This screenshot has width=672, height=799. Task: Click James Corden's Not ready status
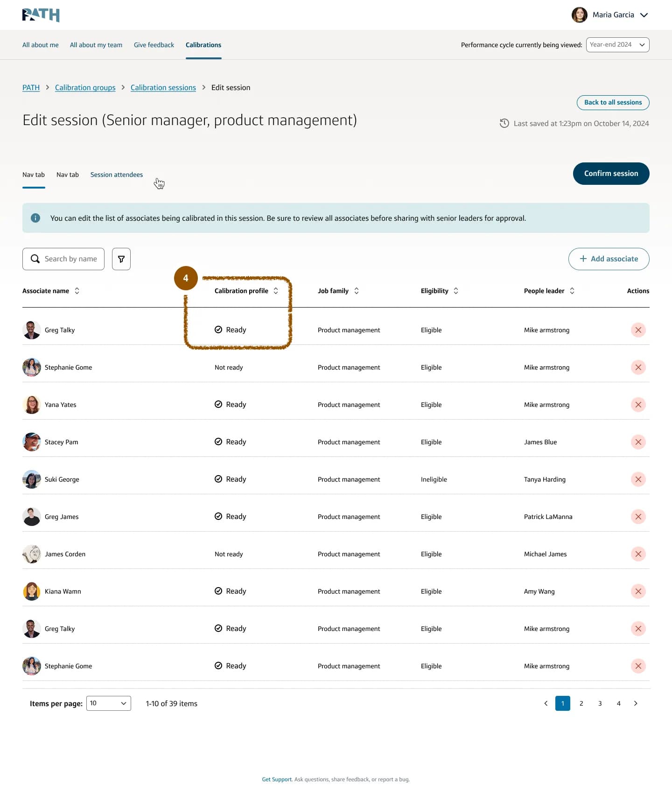[x=229, y=554]
